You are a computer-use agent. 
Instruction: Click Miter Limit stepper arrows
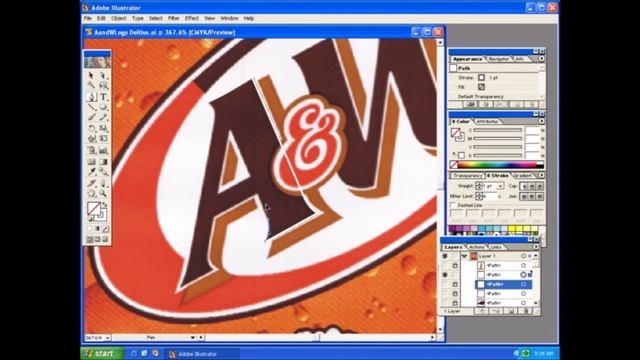coord(479,196)
